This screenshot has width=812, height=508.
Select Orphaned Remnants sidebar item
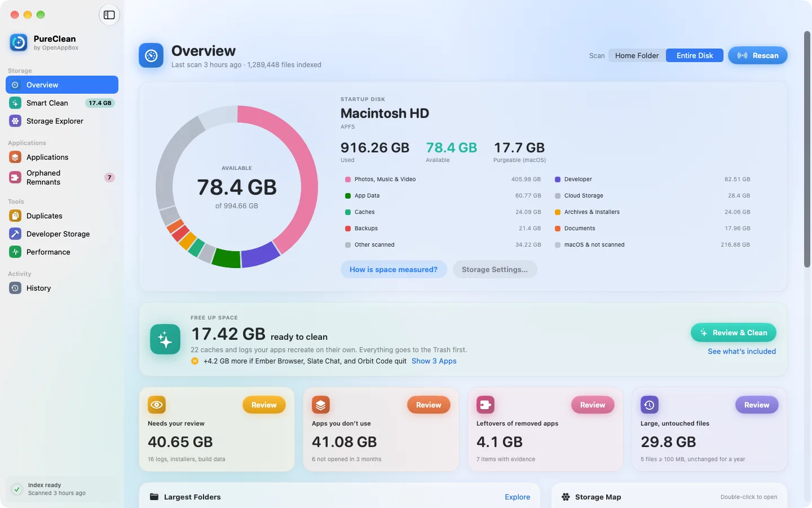(x=62, y=177)
